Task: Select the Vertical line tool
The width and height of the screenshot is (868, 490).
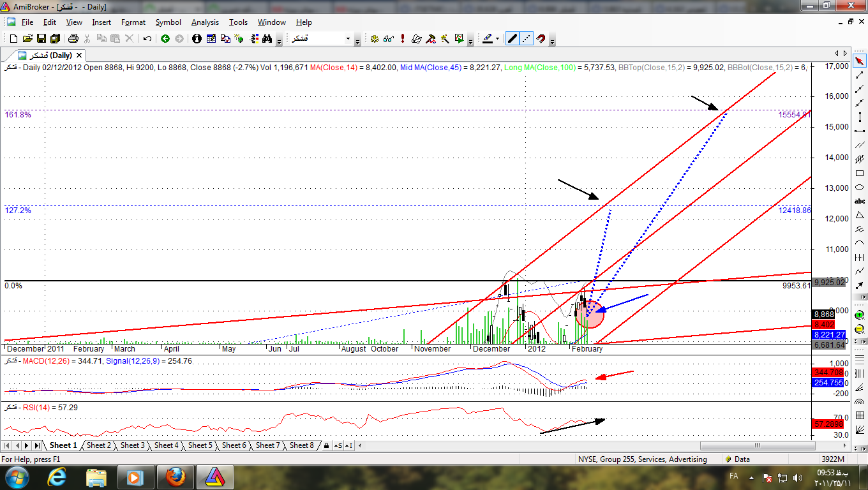Action: pyautogui.click(x=859, y=117)
